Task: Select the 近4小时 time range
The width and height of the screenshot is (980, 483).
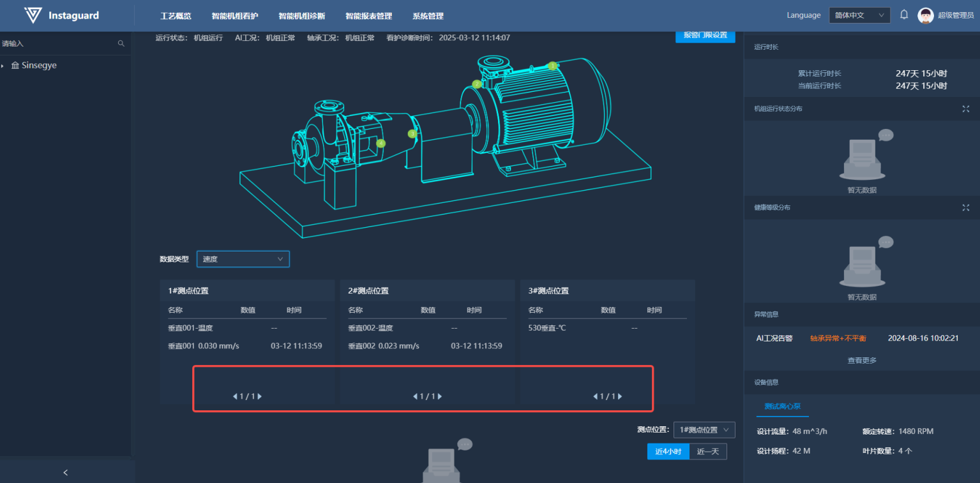Action: coord(668,452)
